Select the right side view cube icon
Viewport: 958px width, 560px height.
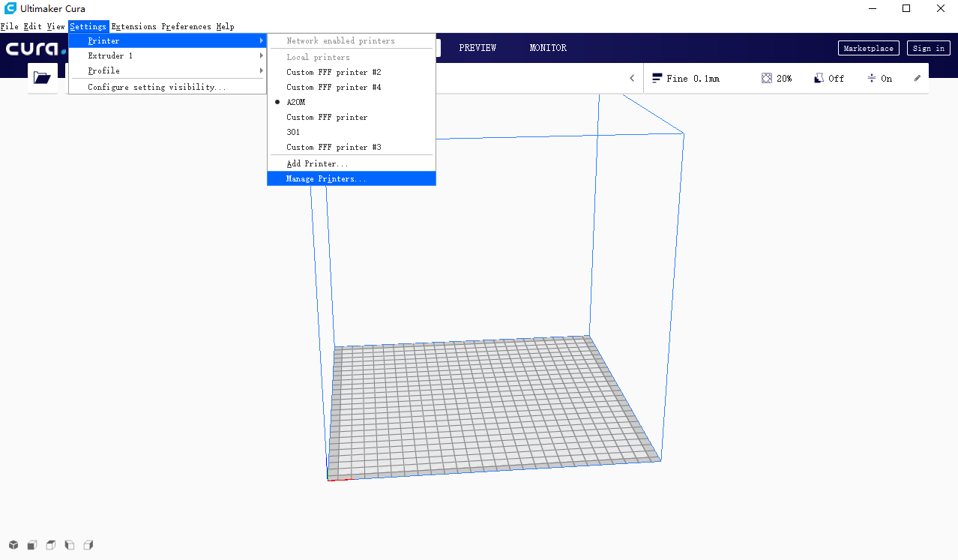[88, 545]
